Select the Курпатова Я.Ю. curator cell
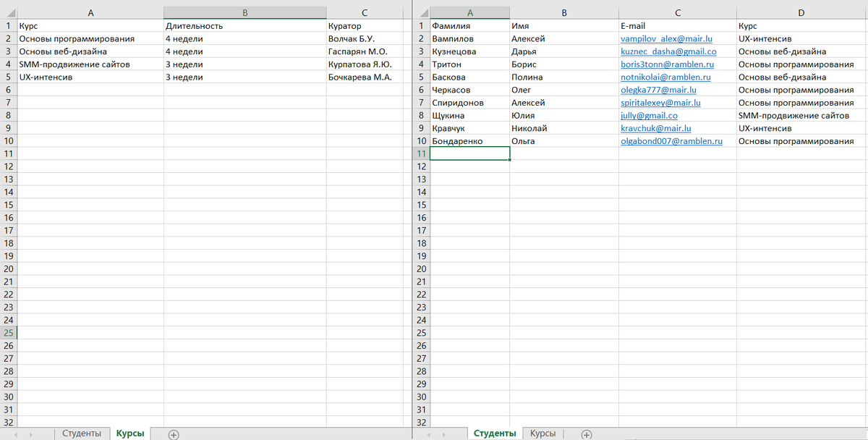 [365, 64]
